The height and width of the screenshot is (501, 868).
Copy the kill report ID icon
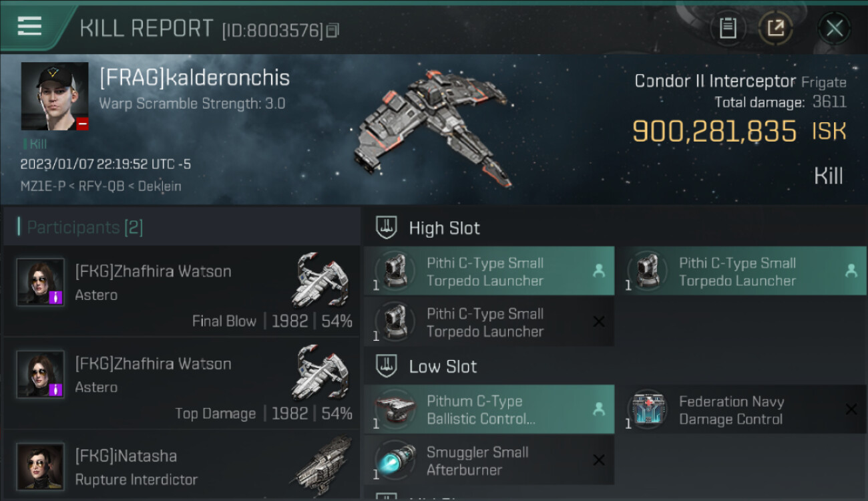pos(333,30)
